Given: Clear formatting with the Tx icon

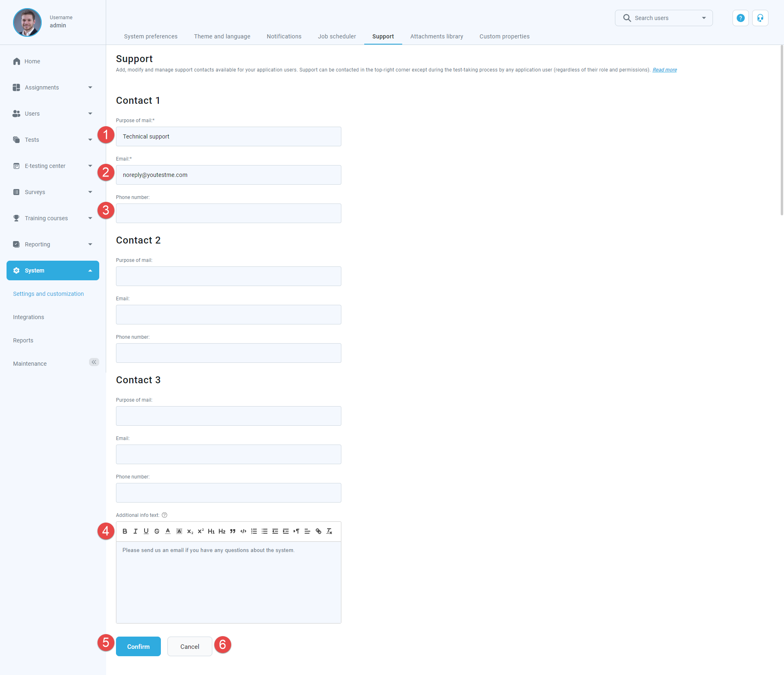Looking at the screenshot, I should [329, 531].
